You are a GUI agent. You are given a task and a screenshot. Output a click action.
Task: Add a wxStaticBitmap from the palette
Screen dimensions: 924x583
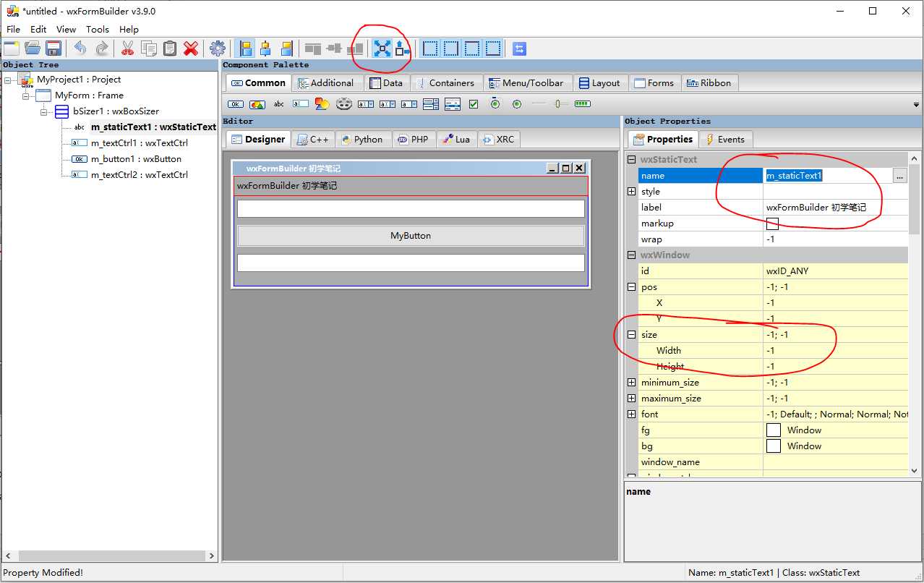pos(322,104)
